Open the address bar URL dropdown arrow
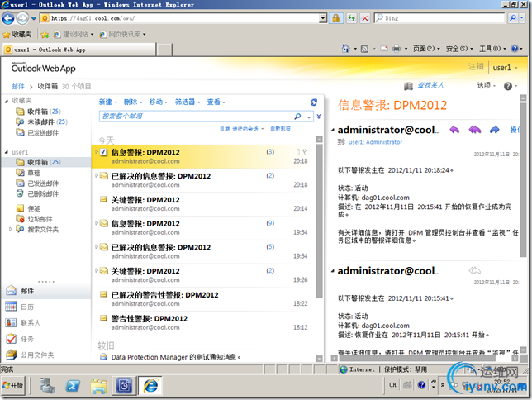The width and height of the screenshot is (532, 400). (323, 18)
